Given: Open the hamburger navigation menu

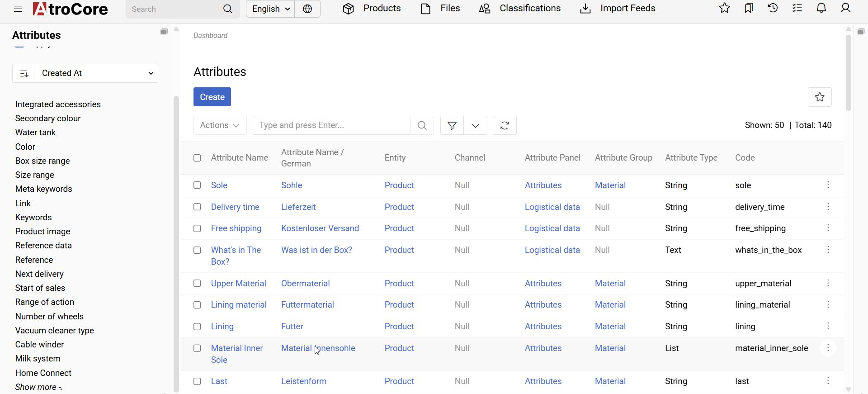Looking at the screenshot, I should (18, 9).
